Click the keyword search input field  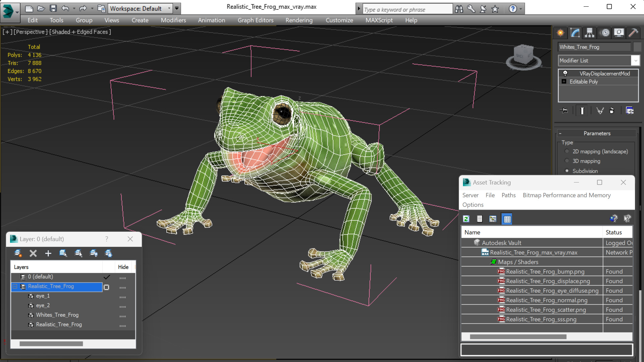(407, 10)
